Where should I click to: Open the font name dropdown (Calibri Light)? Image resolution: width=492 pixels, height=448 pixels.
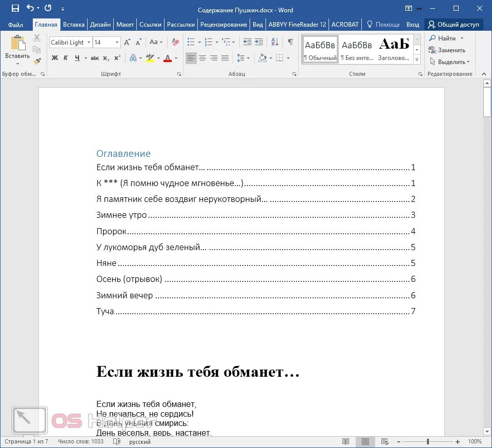[89, 43]
